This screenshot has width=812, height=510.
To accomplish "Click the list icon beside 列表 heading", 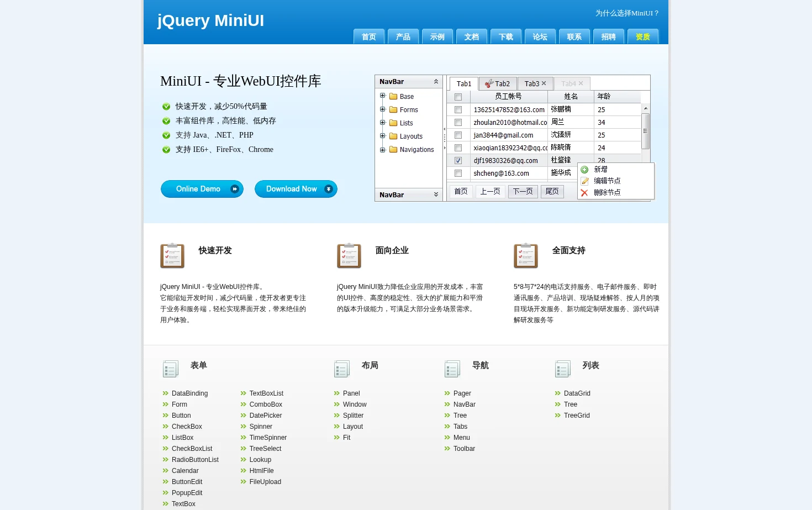I will [563, 369].
